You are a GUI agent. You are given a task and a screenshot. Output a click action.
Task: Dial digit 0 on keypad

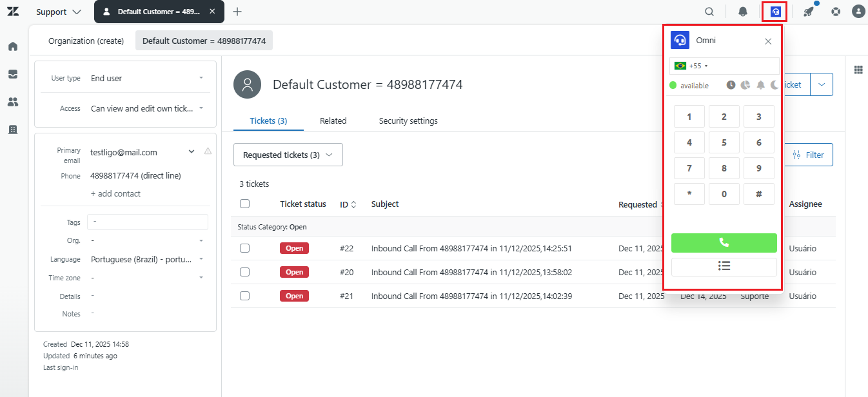724,194
